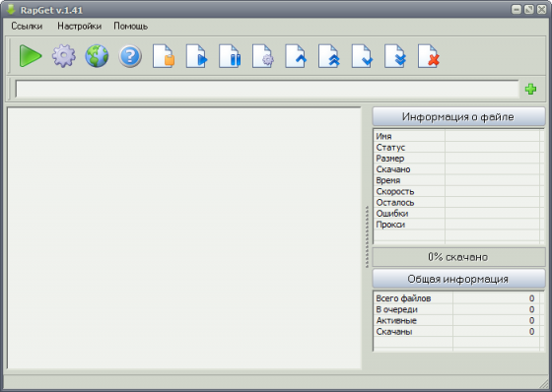
Task: Collapse the Общая информация panel header
Action: point(458,279)
